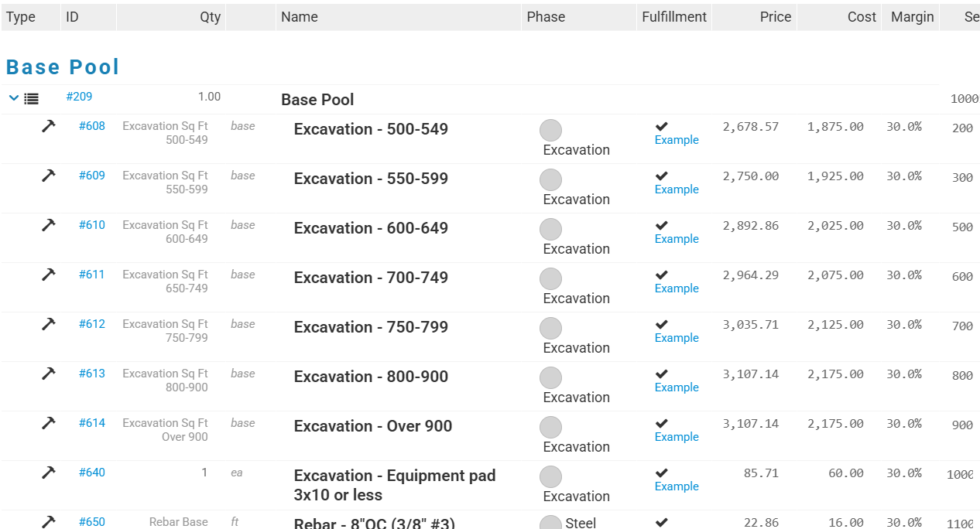Open item link #612
The image size is (980, 529).
[92, 324]
